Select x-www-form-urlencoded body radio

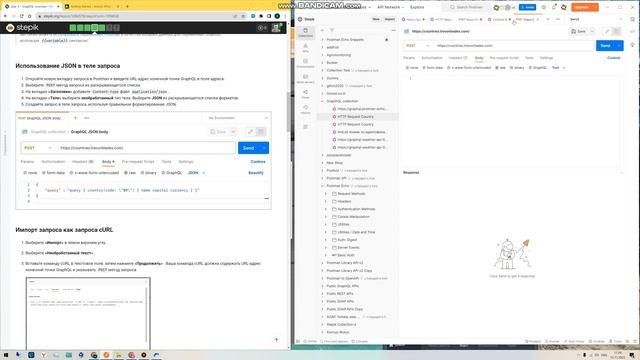[469, 68]
